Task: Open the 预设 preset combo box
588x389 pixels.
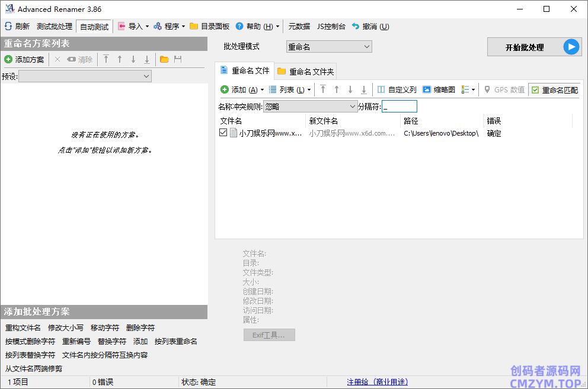Action: pyautogui.click(x=85, y=76)
